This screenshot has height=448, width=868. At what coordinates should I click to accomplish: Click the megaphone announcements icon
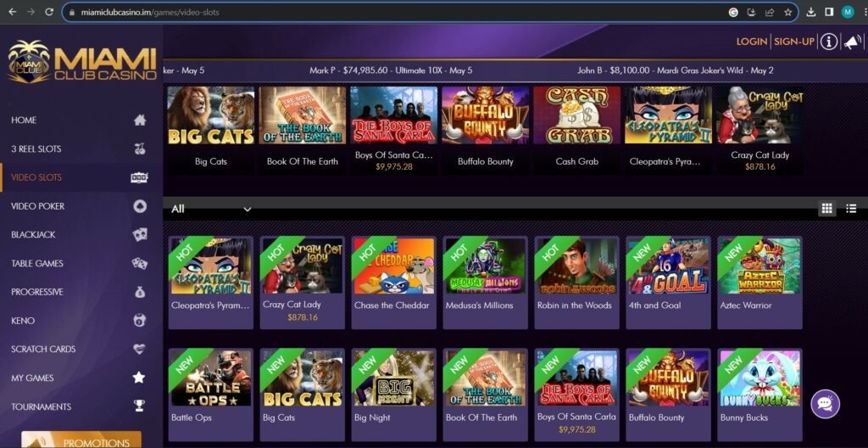pyautogui.click(x=853, y=42)
